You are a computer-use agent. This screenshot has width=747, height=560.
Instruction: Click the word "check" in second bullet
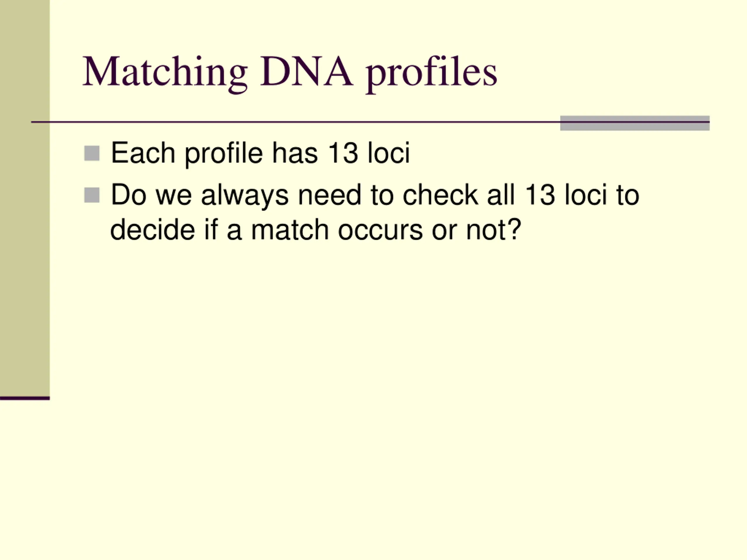[440, 195]
